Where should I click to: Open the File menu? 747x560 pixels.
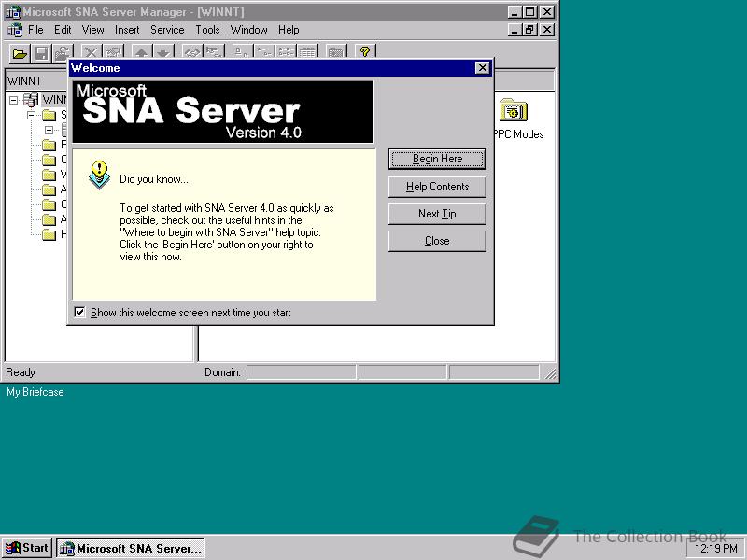[x=35, y=30]
